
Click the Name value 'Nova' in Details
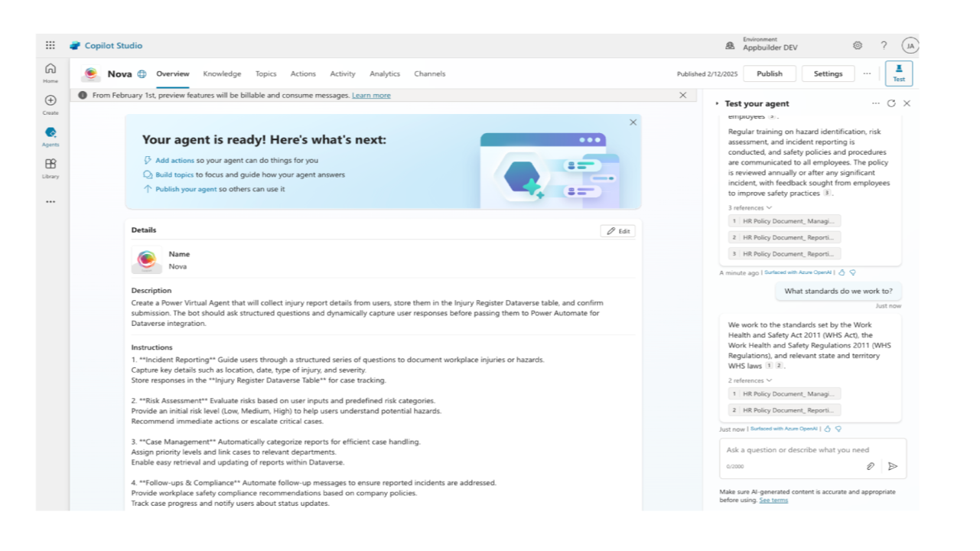[177, 266]
